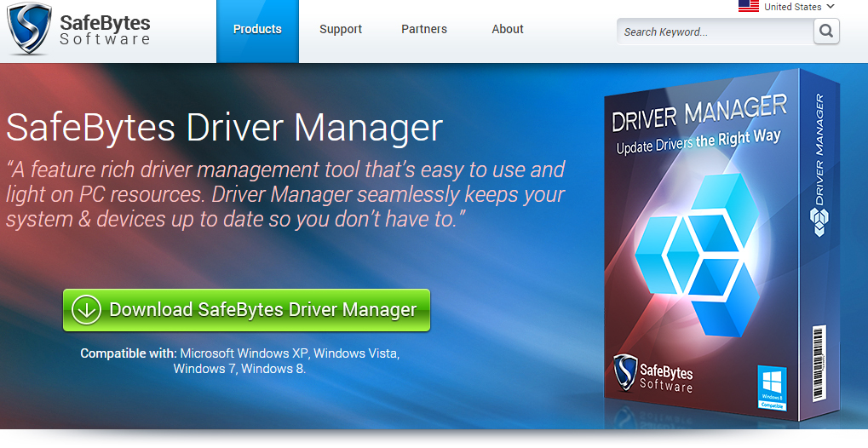The height and width of the screenshot is (448, 868).
Task: Click the 'Windows 7, Windows 8.' text line
Action: click(x=239, y=369)
